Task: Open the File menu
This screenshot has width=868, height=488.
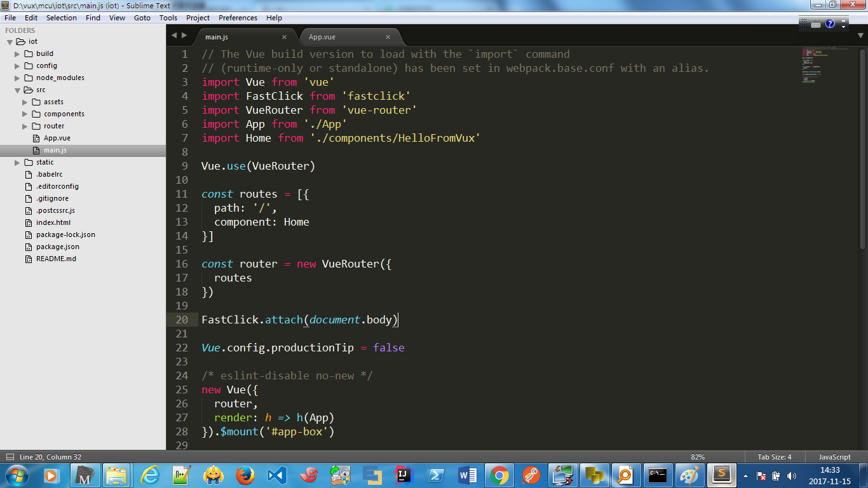Action: pyautogui.click(x=10, y=18)
